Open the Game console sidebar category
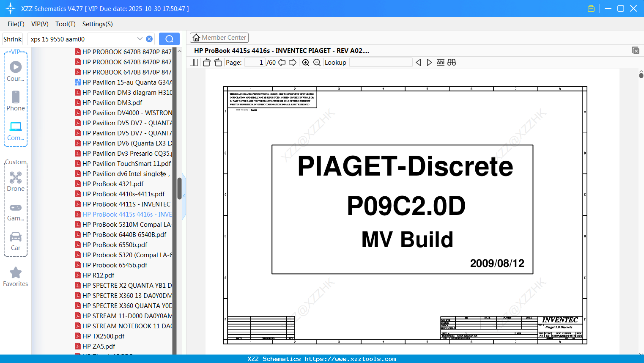 tap(16, 212)
